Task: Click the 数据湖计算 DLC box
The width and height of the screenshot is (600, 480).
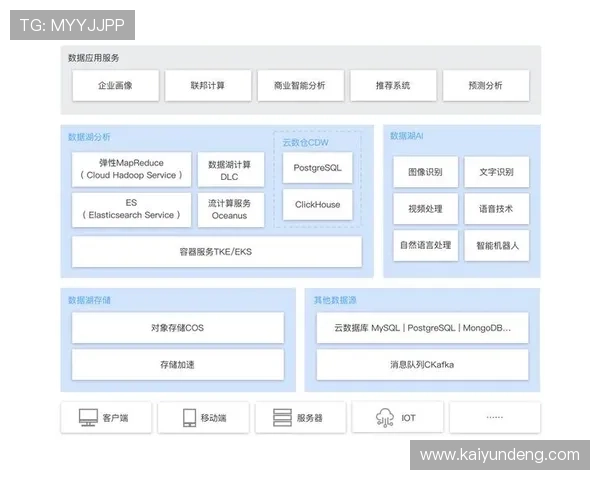Action: pyautogui.click(x=231, y=169)
